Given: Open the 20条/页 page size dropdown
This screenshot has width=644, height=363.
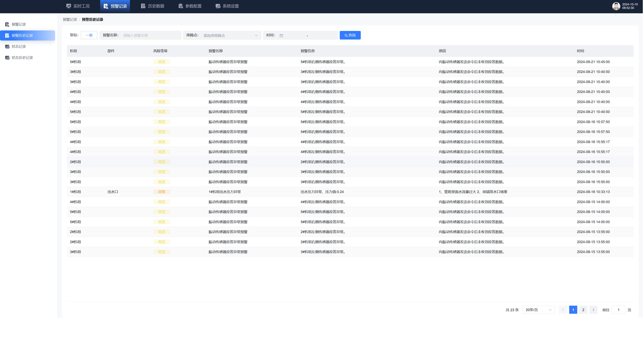Looking at the screenshot, I should [538, 310].
